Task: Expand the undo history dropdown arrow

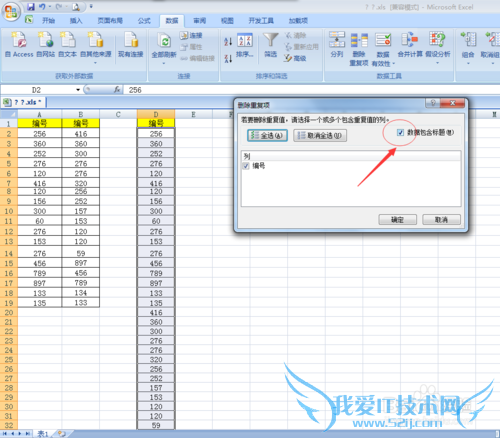Action: click(x=49, y=6)
